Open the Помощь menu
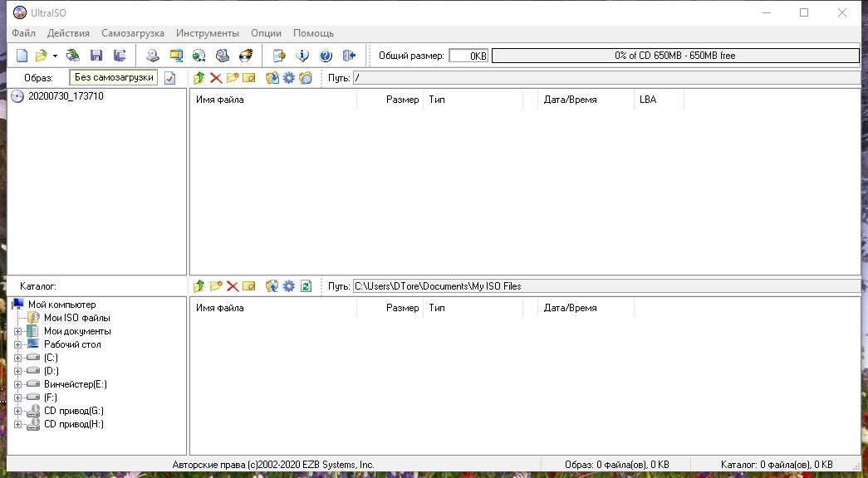 pyautogui.click(x=313, y=33)
